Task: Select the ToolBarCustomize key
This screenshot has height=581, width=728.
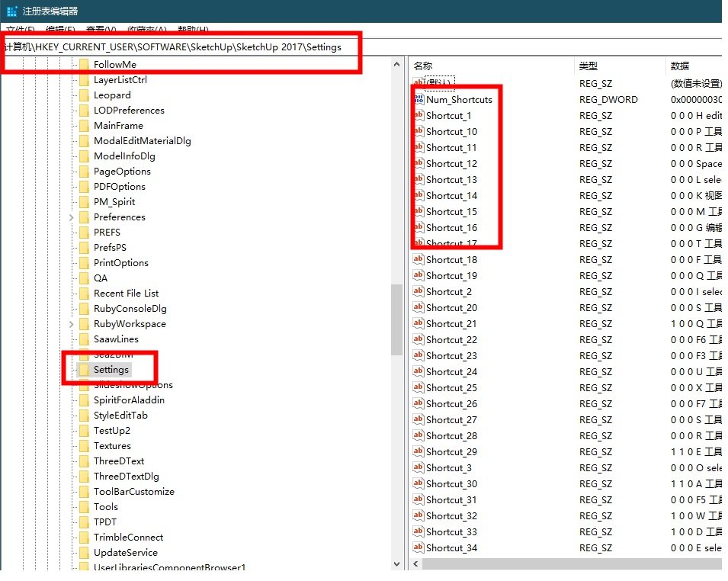Action: tap(134, 492)
